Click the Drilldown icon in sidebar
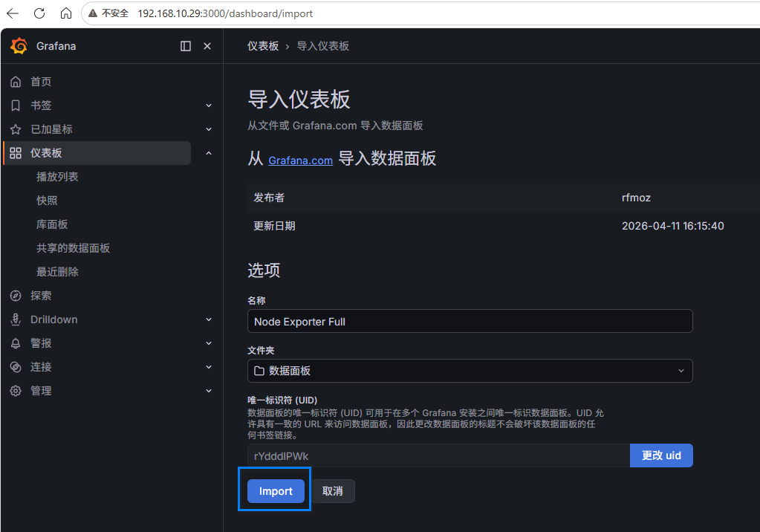760x532 pixels. coord(16,319)
